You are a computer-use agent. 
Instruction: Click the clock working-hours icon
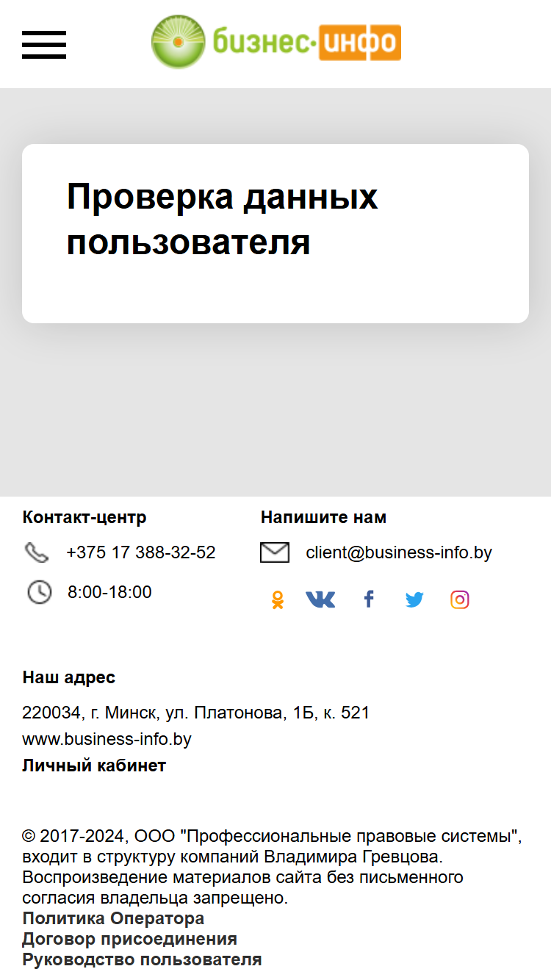(x=40, y=592)
